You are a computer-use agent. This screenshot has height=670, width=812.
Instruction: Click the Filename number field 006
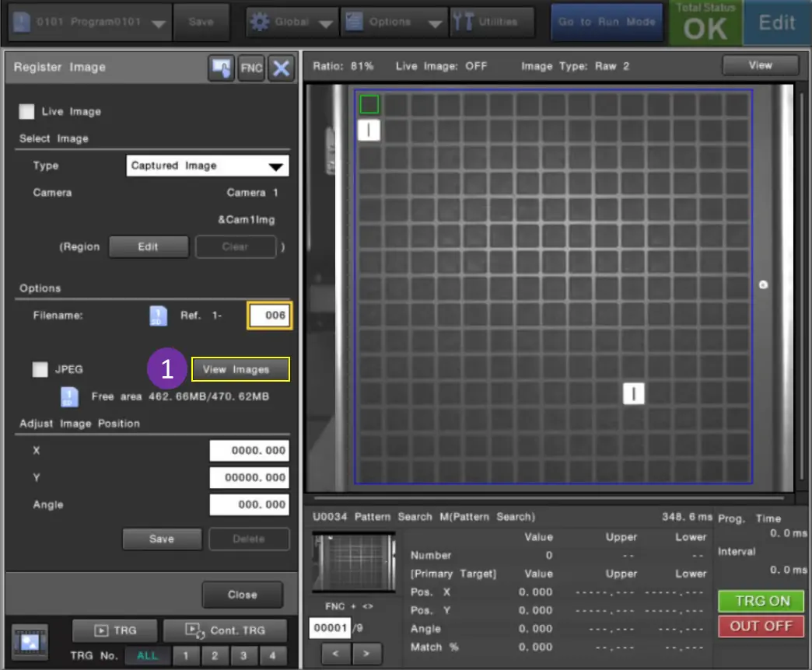coord(270,316)
